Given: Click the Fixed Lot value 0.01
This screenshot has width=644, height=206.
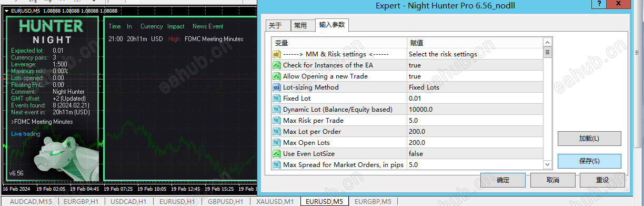Looking at the screenshot, I should pos(475,99).
